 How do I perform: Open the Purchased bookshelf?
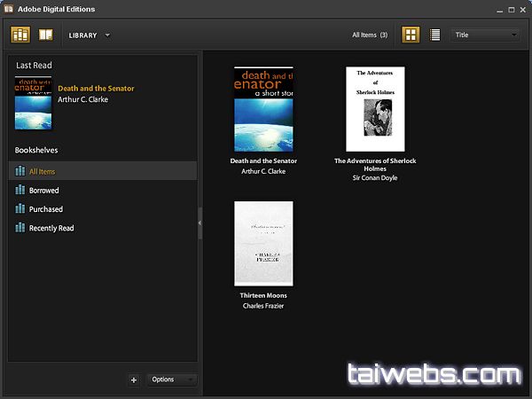[46, 209]
